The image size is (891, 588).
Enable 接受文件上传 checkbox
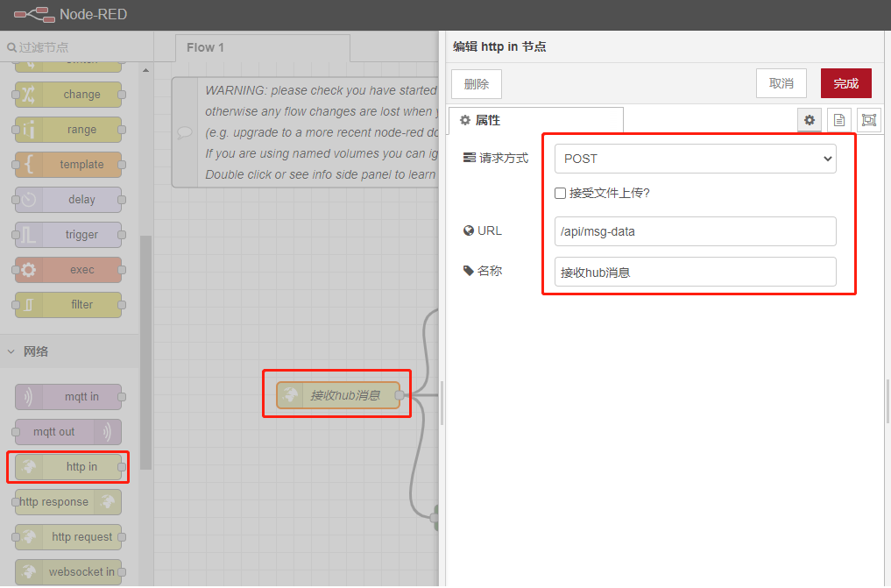pyautogui.click(x=561, y=193)
